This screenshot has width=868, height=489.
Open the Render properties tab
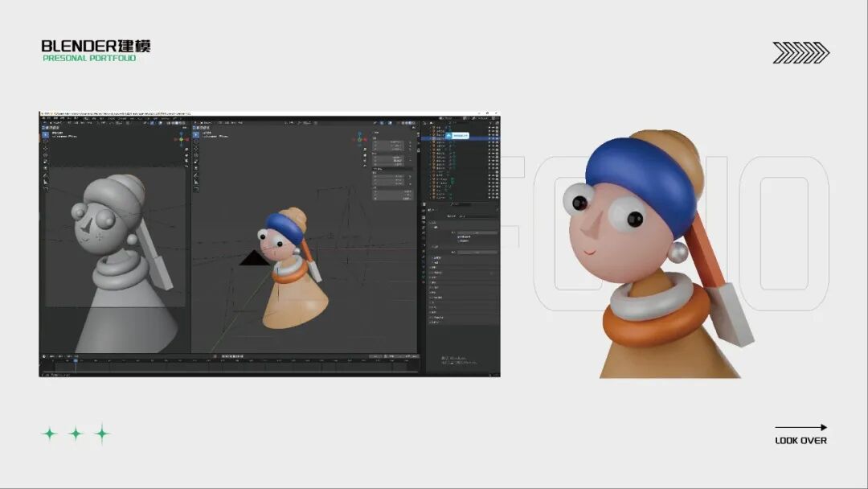pos(424,217)
